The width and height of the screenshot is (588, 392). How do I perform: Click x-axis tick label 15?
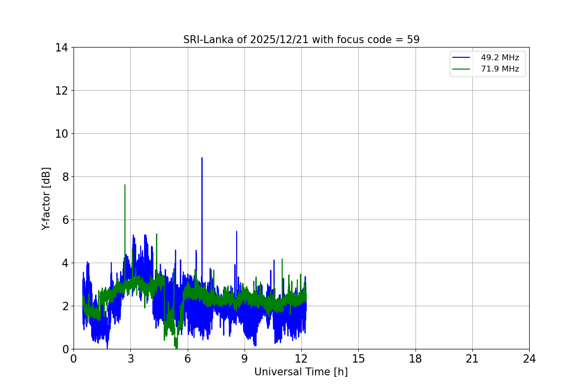tap(358, 359)
